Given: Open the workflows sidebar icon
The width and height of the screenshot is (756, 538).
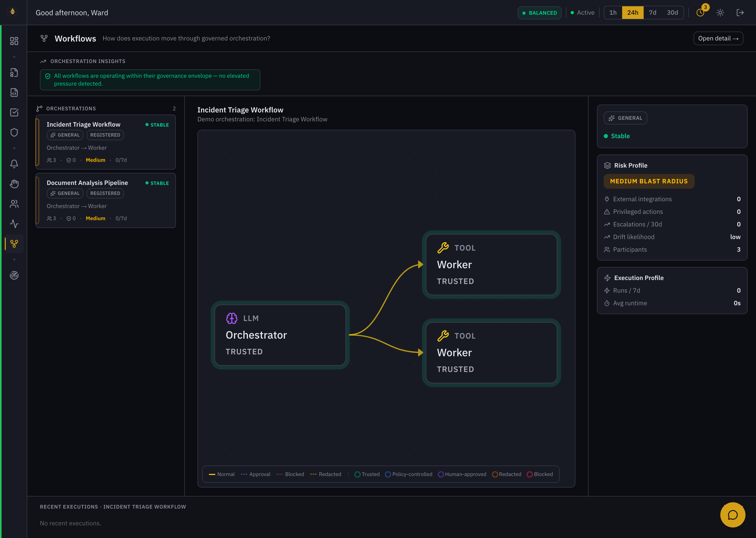Looking at the screenshot, I should (x=14, y=244).
